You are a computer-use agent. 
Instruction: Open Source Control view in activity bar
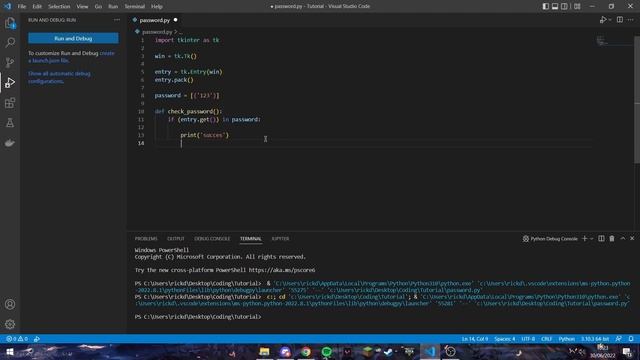[10, 62]
